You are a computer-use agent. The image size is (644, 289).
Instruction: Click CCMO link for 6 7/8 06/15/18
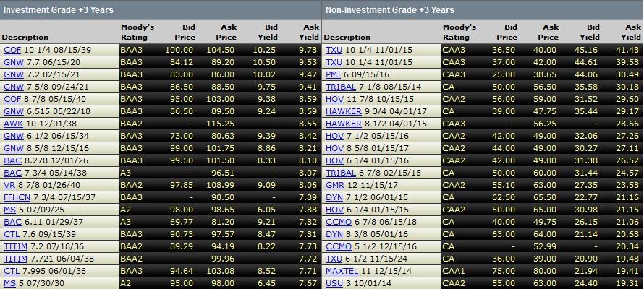click(339, 223)
